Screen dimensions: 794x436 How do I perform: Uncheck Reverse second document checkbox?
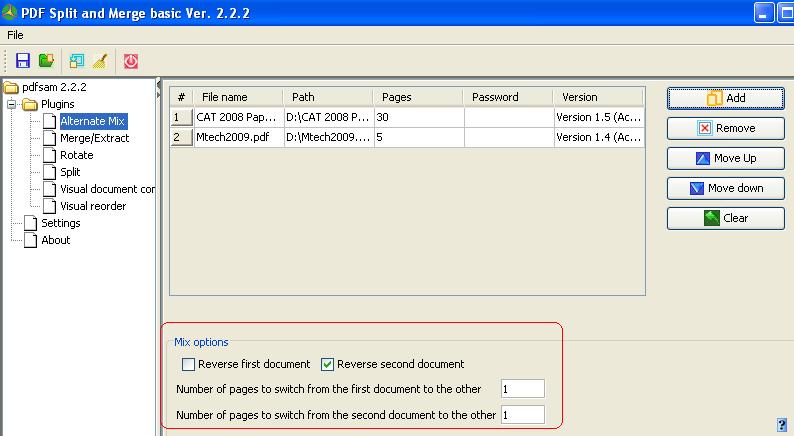point(327,364)
